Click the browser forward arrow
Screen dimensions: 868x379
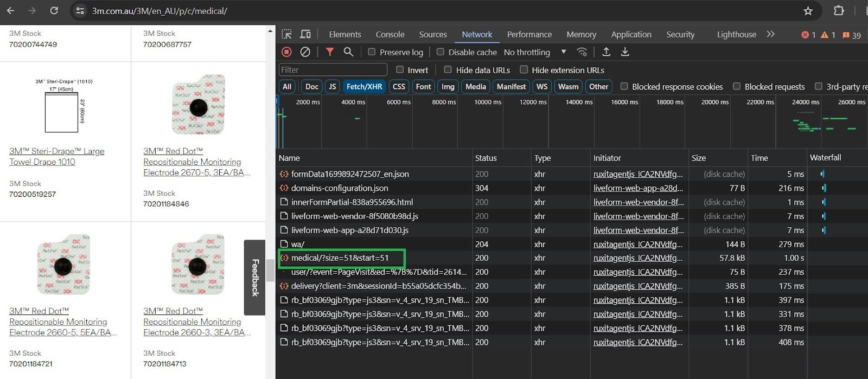click(x=32, y=10)
